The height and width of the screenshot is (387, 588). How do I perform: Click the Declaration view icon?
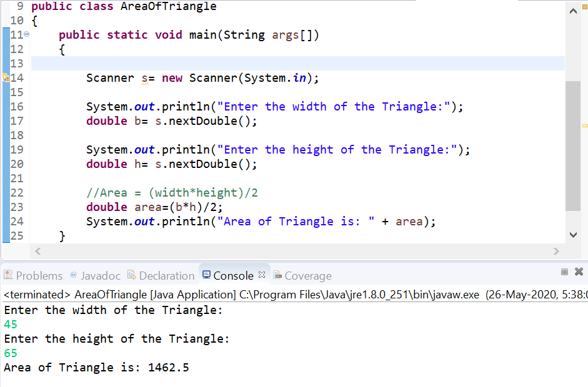pos(132,275)
